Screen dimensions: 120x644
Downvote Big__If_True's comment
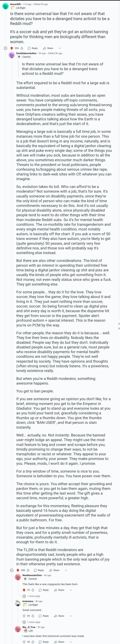tap(33, 642)
